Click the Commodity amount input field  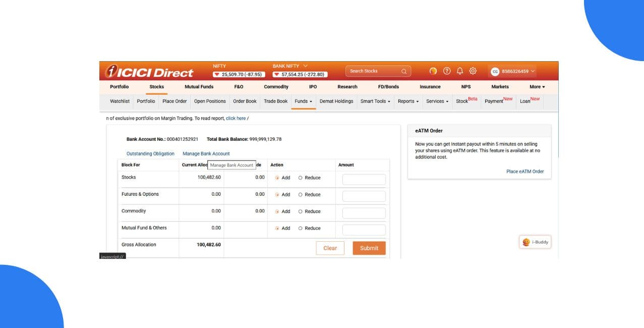364,213
